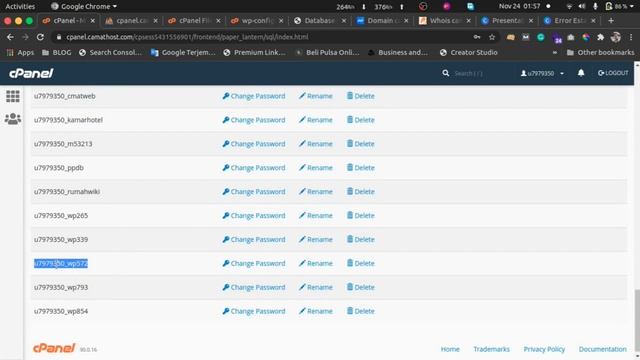640x360 pixels.
Task: Rename user u7979350_rumahwiki
Action: click(316, 191)
